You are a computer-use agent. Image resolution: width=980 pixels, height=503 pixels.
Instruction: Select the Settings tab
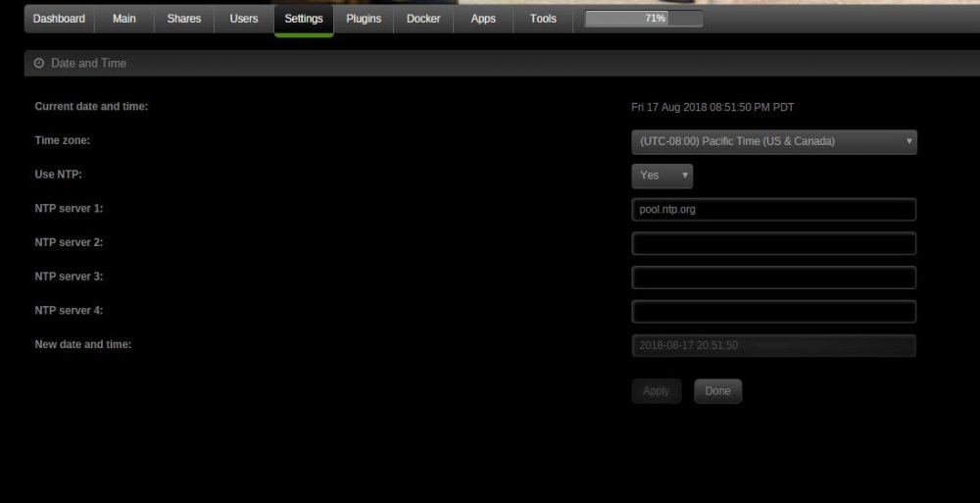tap(304, 20)
